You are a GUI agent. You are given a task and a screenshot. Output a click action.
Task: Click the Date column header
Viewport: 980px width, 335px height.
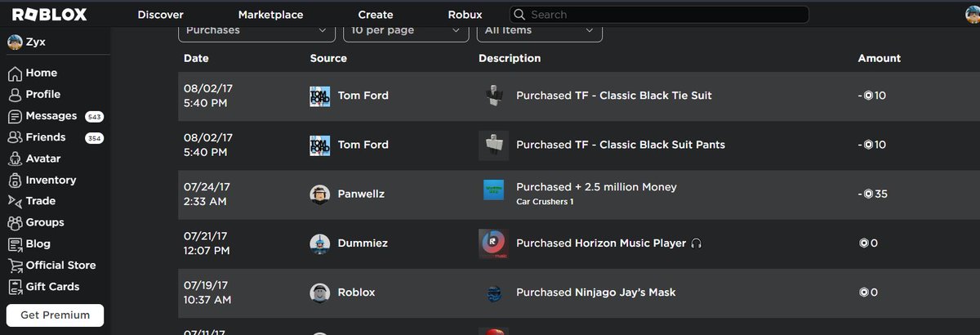click(196, 59)
